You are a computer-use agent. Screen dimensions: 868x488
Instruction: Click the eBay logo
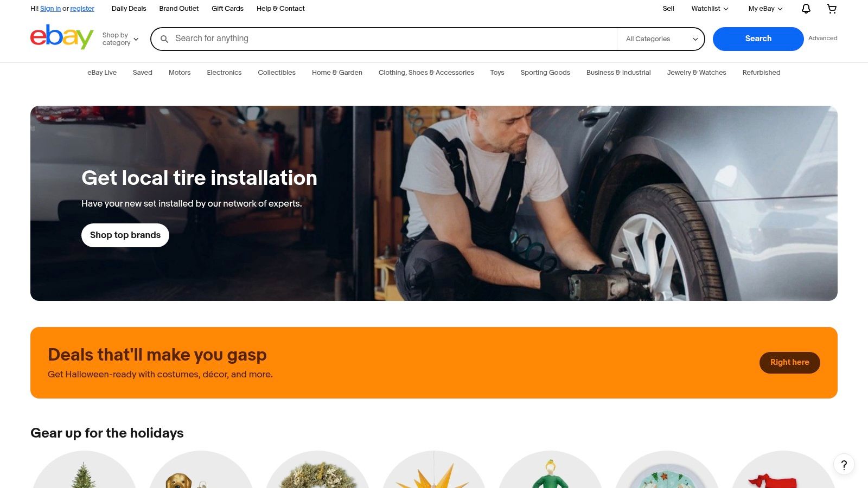point(61,37)
